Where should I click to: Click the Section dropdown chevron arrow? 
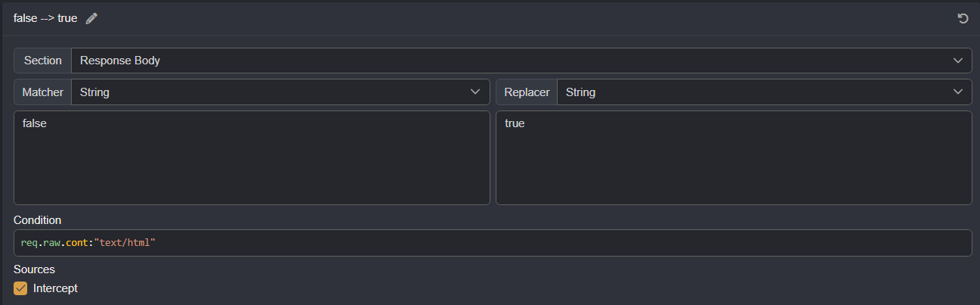958,61
